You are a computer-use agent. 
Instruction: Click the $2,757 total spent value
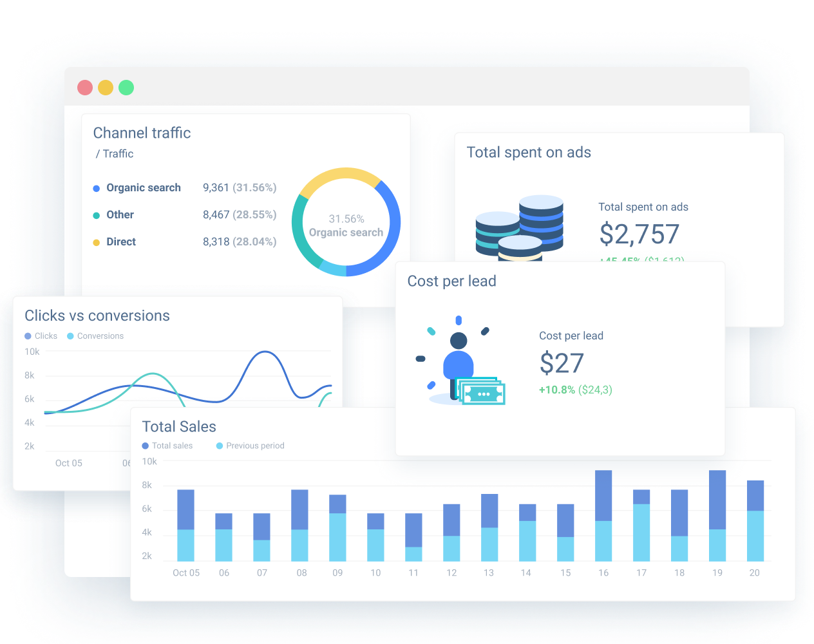tap(639, 234)
